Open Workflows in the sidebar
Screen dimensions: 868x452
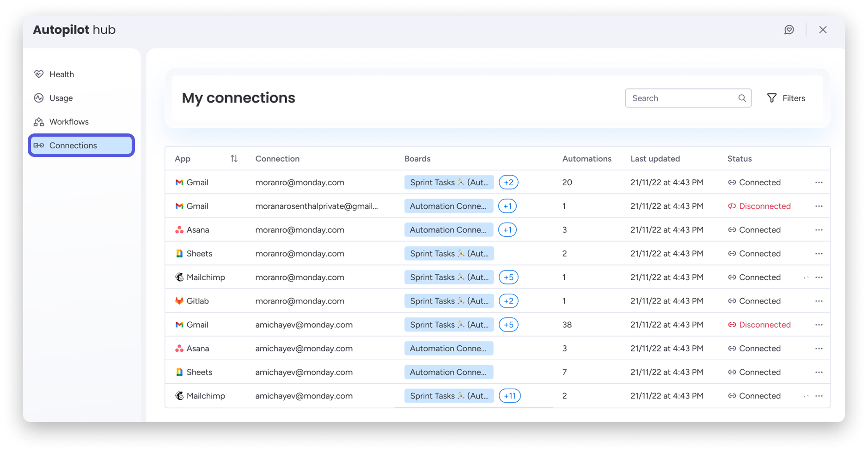click(68, 122)
